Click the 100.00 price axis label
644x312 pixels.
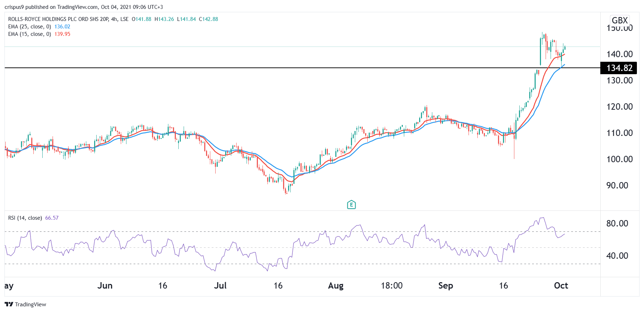pyautogui.click(x=619, y=159)
